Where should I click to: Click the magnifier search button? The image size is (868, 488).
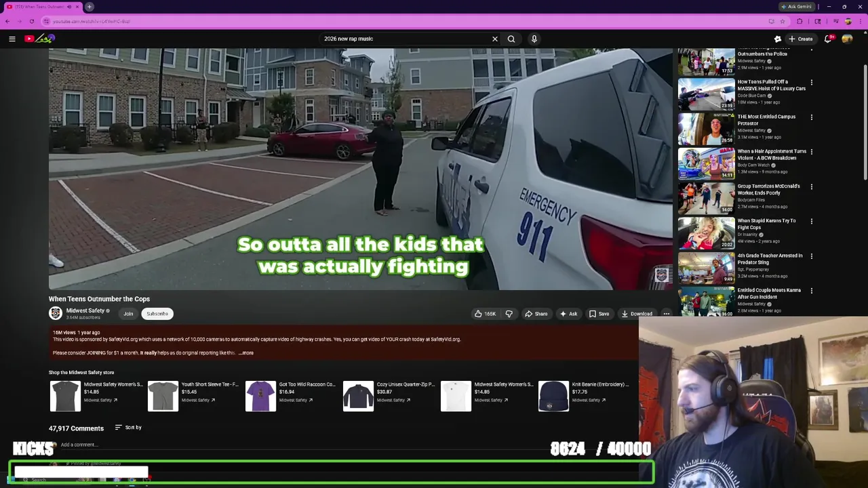pyautogui.click(x=511, y=39)
